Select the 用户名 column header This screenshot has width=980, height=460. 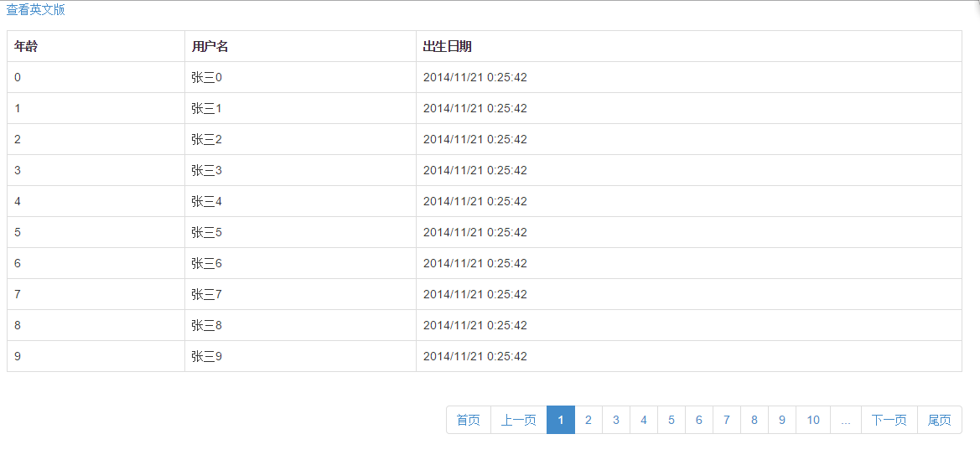(301, 46)
